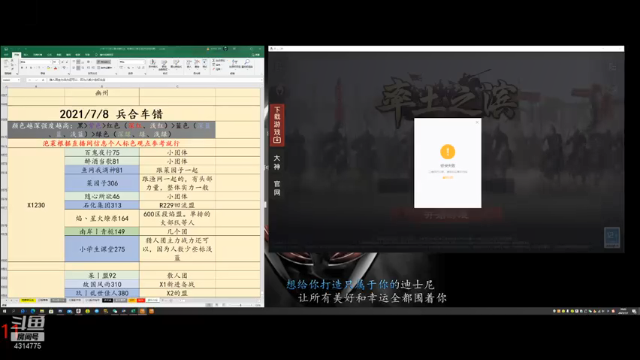Open the Sort & Filter dropdown in Excel

coord(234,63)
